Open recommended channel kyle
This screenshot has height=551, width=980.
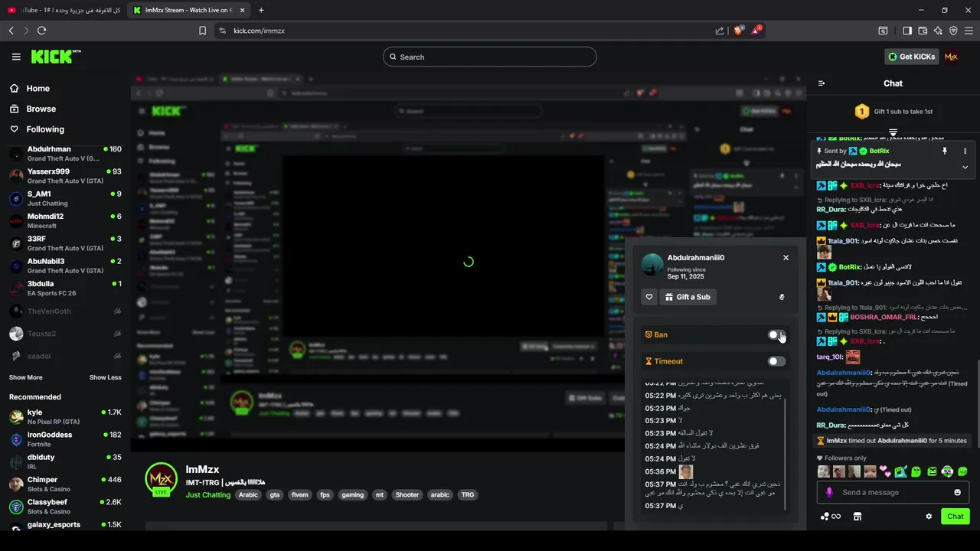click(x=65, y=417)
